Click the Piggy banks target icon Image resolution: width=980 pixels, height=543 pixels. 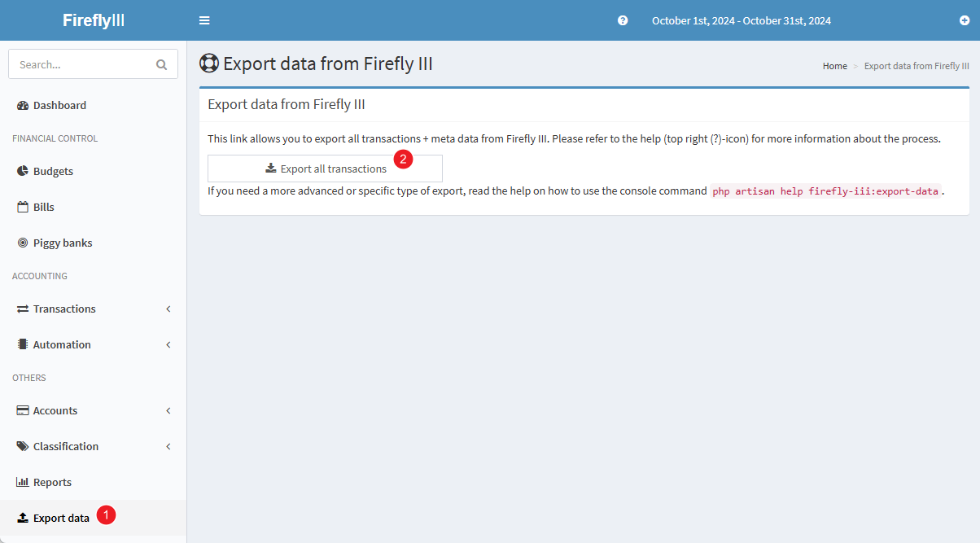[23, 243]
